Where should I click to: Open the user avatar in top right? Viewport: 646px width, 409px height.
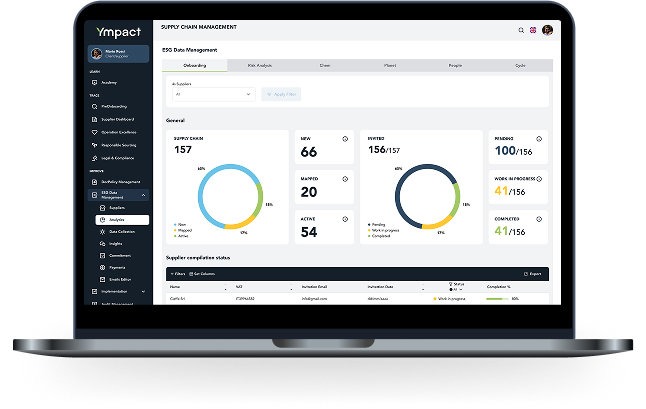click(x=547, y=30)
